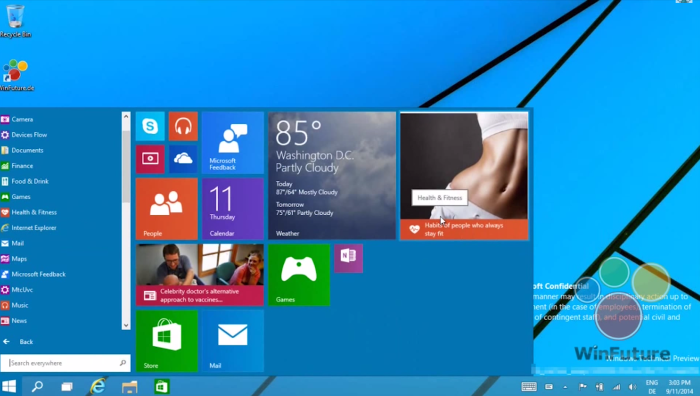
Task: Click the apps list scrollbar thumb
Action: pos(126,167)
